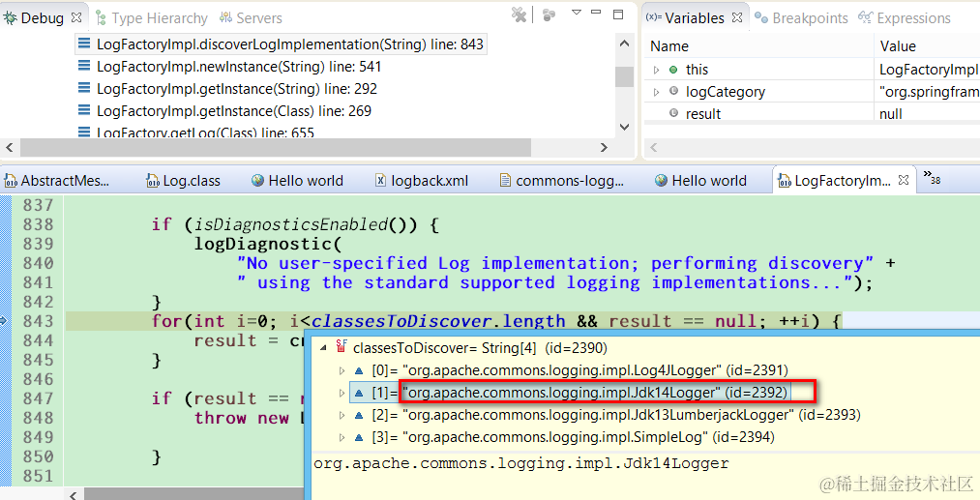Click the editor horizontal scroll left arrow
Viewport: 980px width, 500px height.
point(74,495)
